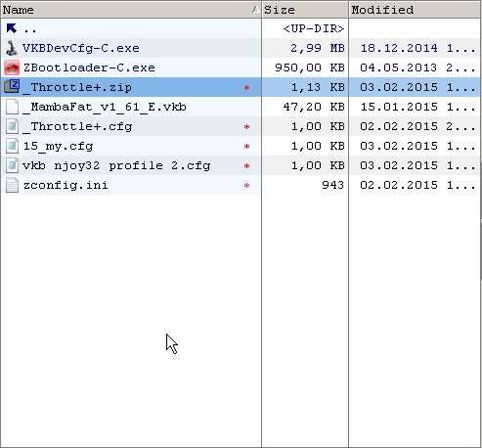Click the asterisk marker next to zconfig.ini

[x=246, y=186]
